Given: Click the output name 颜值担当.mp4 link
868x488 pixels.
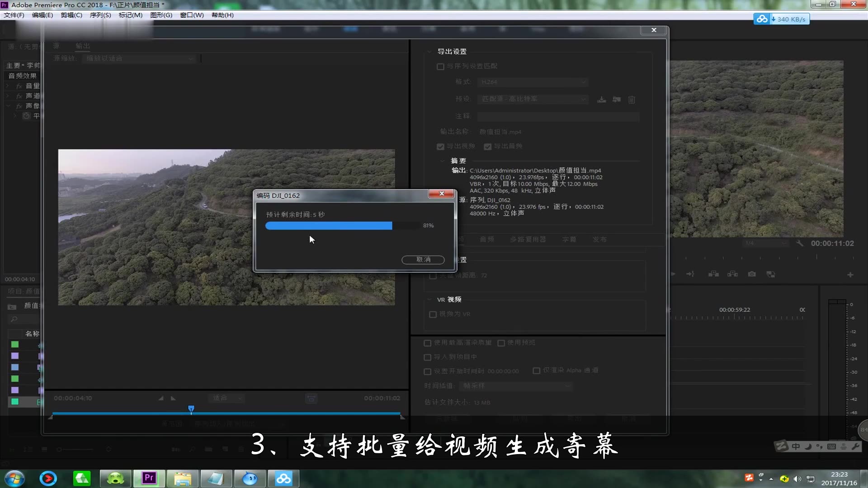Looking at the screenshot, I should (500, 132).
